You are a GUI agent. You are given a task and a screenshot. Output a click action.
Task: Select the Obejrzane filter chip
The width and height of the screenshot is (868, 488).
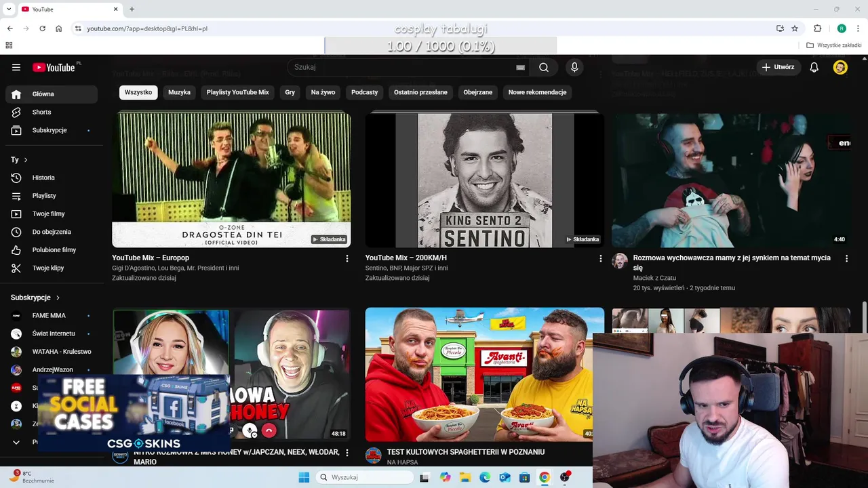click(478, 92)
